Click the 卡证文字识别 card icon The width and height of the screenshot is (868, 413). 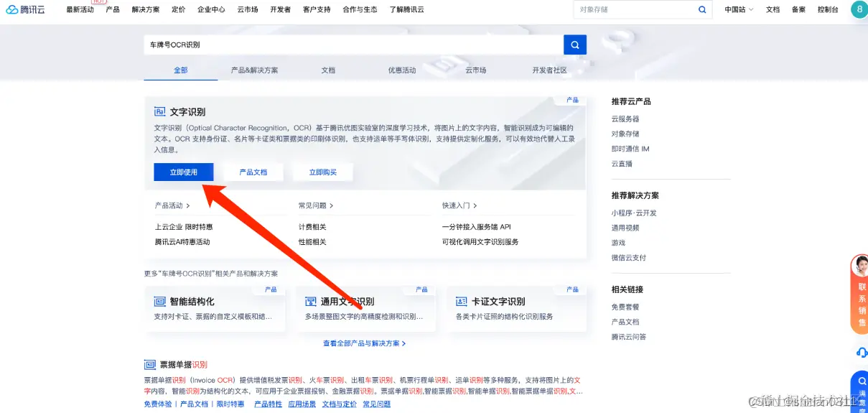tap(462, 301)
